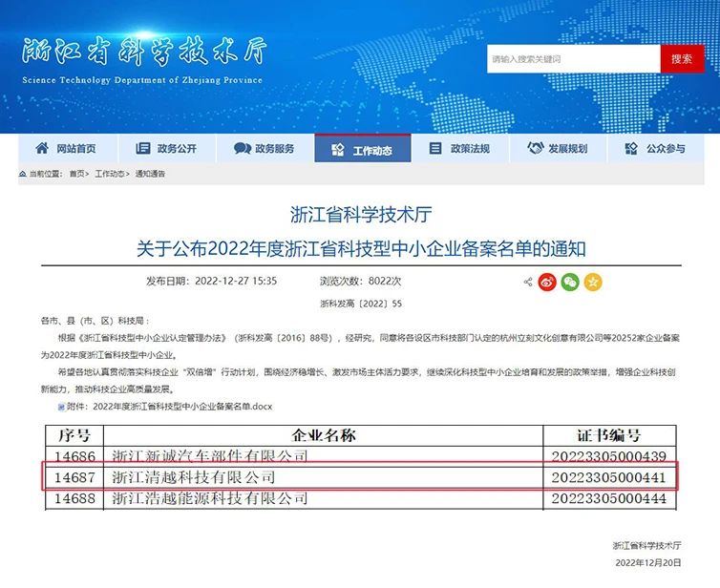
Task: Click the home icon beside 网站首页
Action: pos(42,149)
